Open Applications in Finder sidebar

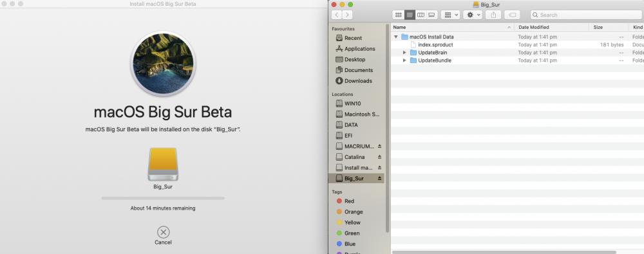click(360, 49)
